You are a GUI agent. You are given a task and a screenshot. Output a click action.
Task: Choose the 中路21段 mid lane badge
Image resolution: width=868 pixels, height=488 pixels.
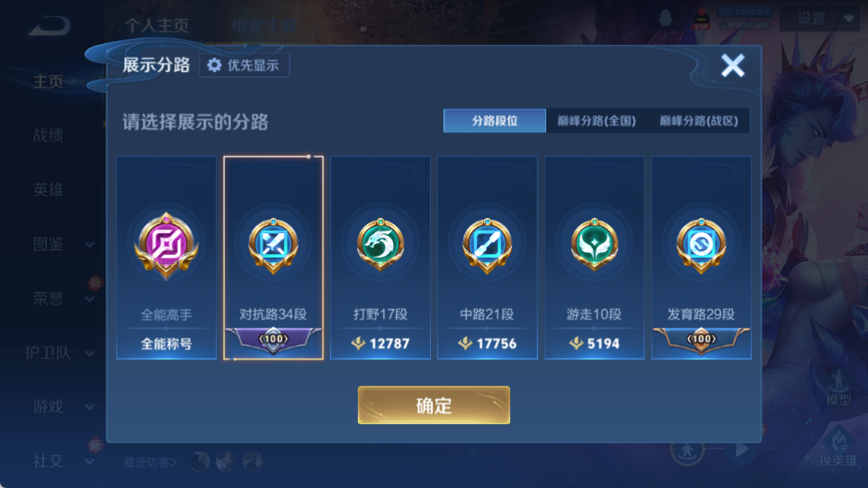point(488,246)
